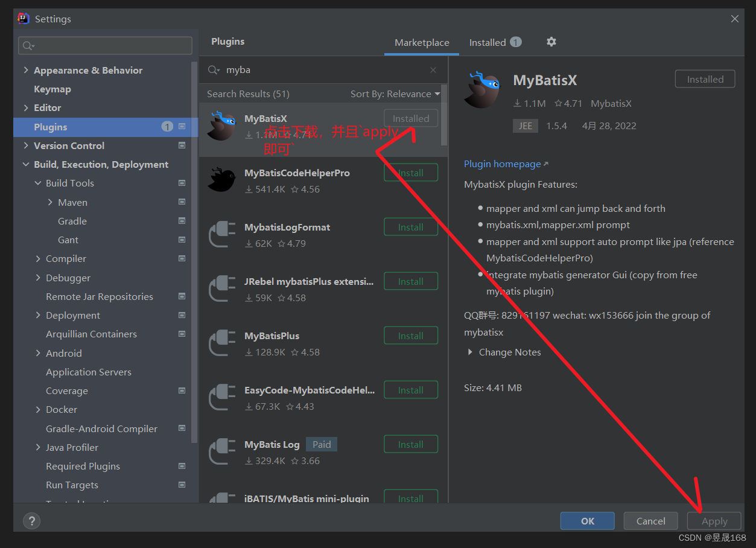Switch to the Installed tab
This screenshot has width=756, height=548.
[x=495, y=42]
